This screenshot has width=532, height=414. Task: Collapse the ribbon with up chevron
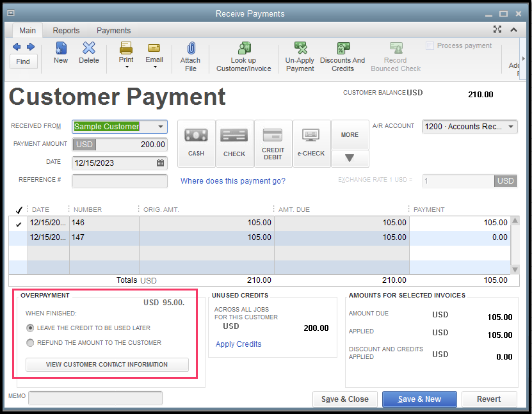513,30
